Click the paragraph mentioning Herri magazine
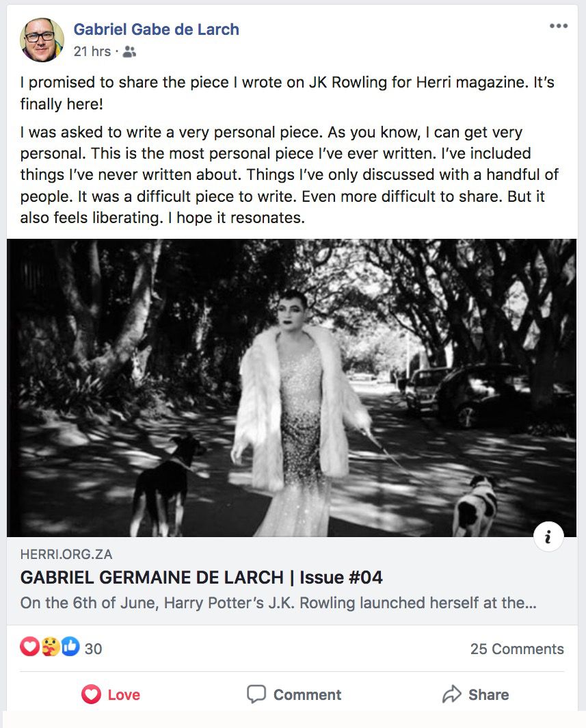Viewport: 586px width, 728px height. (287, 93)
